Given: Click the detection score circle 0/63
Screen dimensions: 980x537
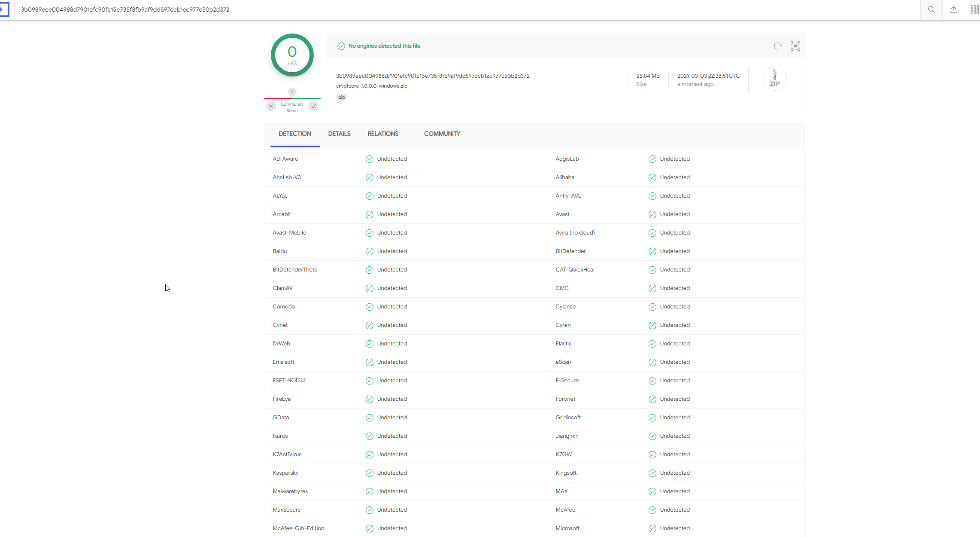Looking at the screenshot, I should point(292,55).
